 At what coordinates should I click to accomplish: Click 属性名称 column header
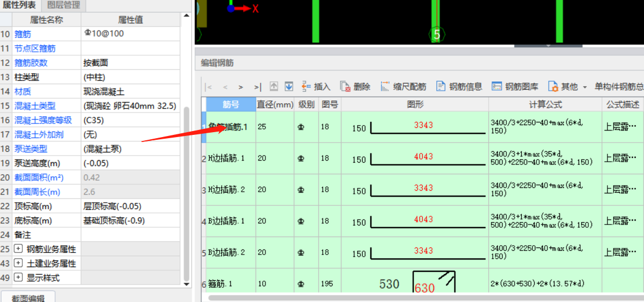pyautogui.click(x=46, y=20)
